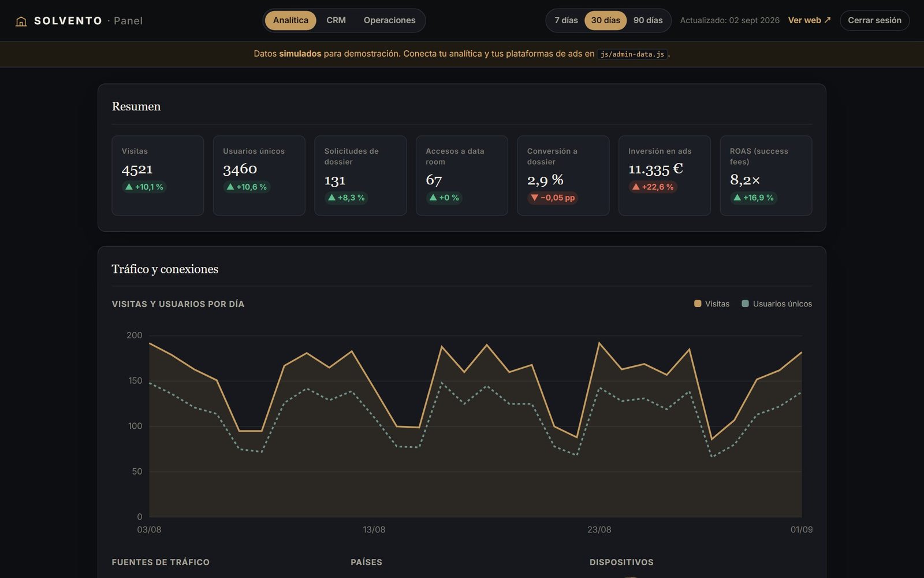Open the Operaciones tab
The height and width of the screenshot is (578, 924).
[389, 20]
